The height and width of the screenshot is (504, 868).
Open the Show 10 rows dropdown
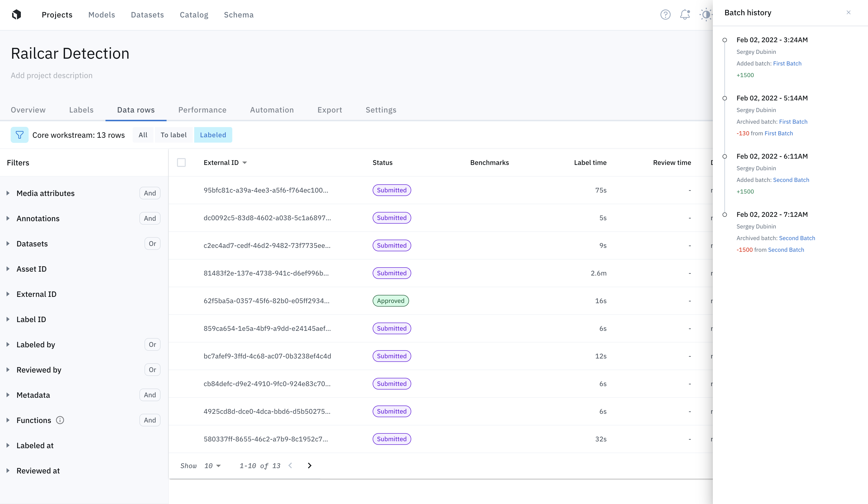212,466
